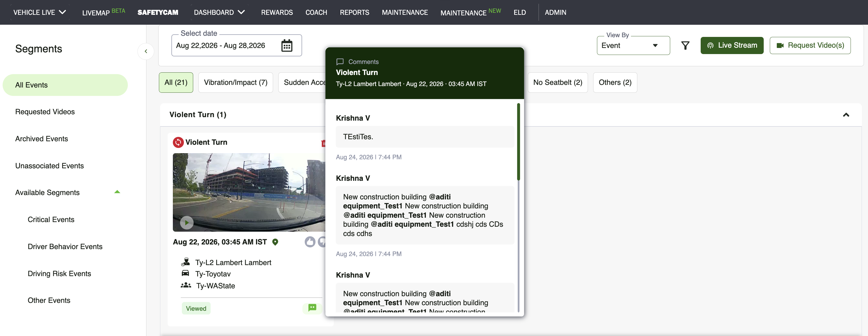Play the Violent Turn video clip
The image size is (868, 336).
click(187, 222)
